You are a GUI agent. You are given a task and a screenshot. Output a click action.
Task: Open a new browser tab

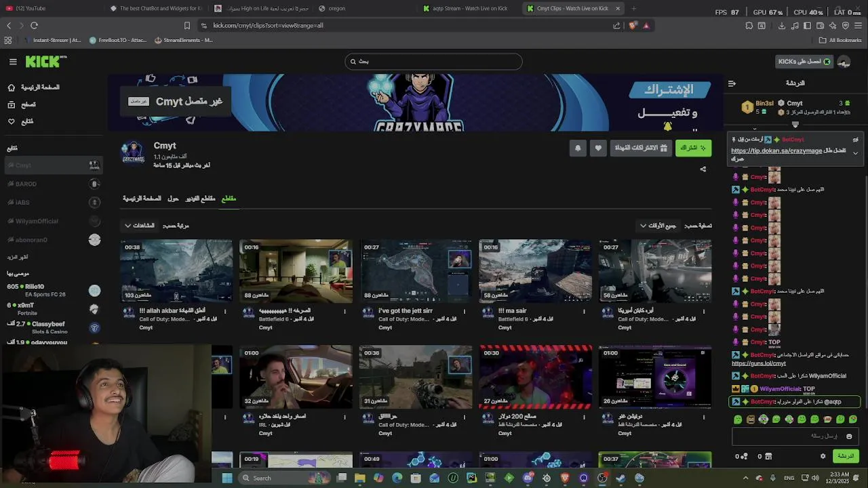[x=634, y=8]
